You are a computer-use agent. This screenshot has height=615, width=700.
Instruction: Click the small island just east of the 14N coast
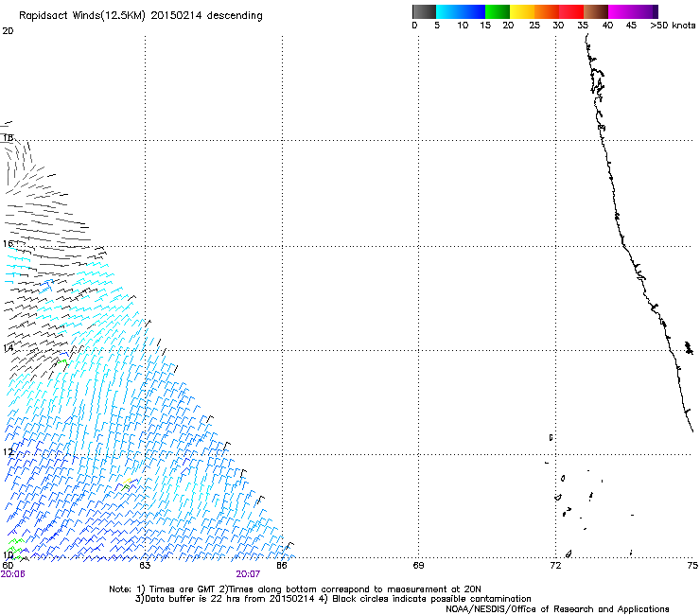click(690, 347)
